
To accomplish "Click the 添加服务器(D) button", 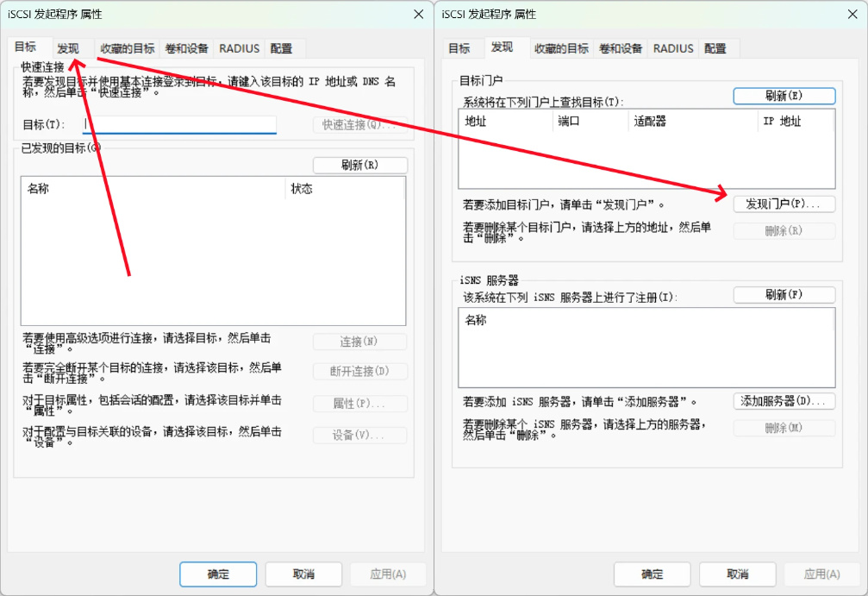I will click(x=784, y=401).
